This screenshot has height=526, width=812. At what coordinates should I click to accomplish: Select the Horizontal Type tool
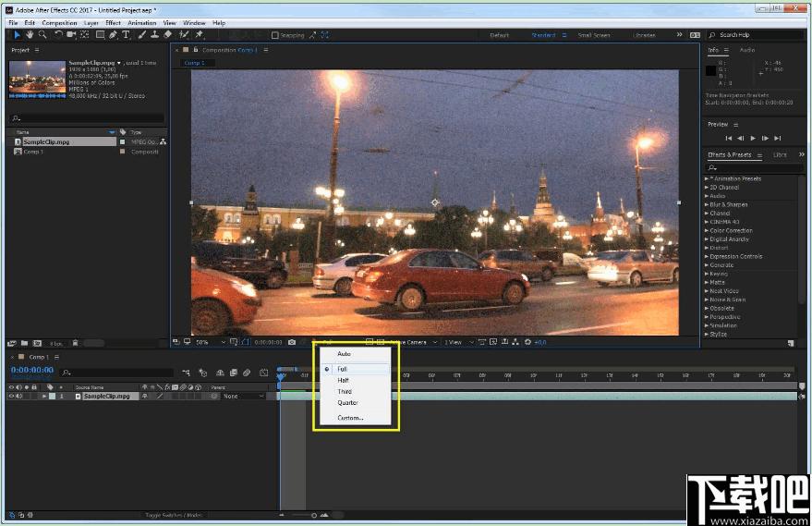point(126,35)
